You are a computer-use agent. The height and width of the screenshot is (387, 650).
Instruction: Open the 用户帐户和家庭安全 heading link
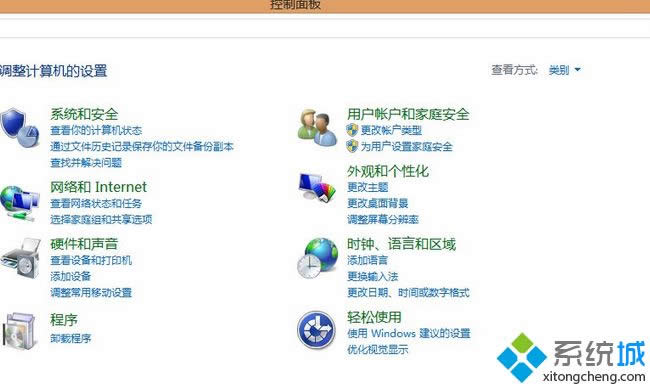click(x=408, y=114)
